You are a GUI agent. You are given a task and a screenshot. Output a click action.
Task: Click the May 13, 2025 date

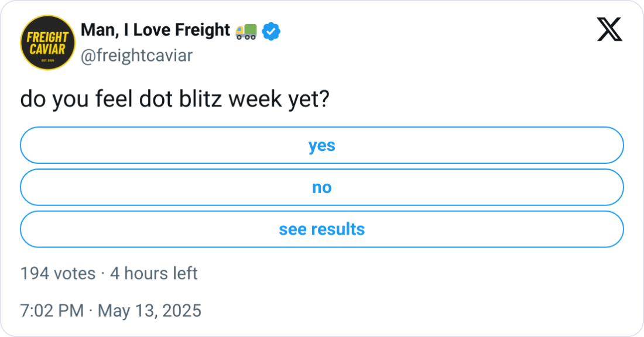point(149,311)
